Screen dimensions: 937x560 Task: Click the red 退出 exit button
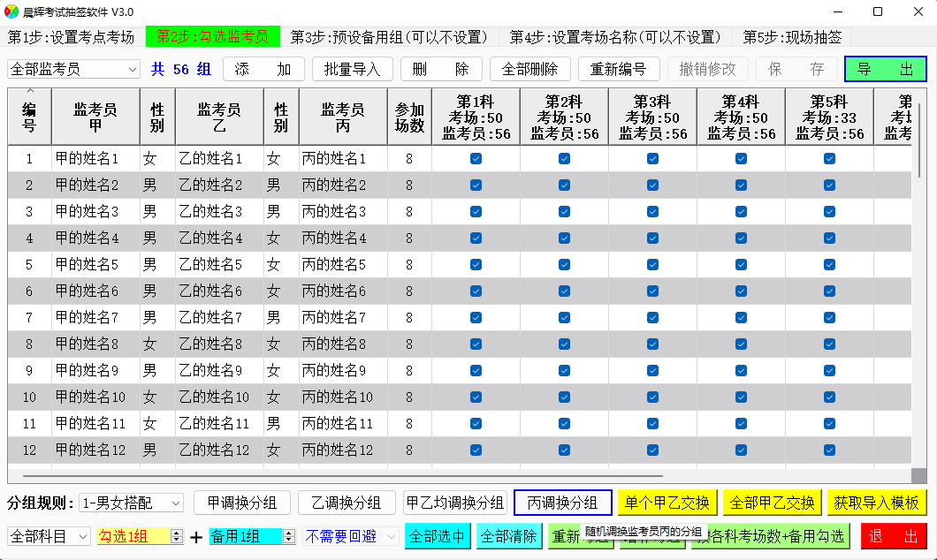click(894, 536)
